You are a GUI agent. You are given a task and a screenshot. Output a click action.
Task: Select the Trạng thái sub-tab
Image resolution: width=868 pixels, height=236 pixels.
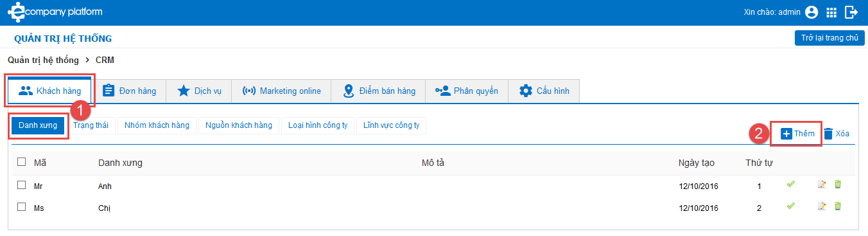91,125
